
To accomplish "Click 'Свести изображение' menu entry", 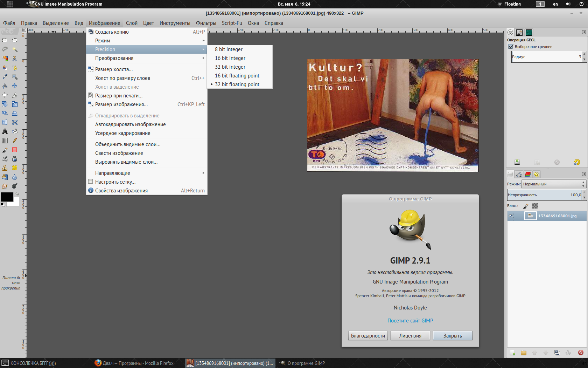I will (x=147, y=153).
